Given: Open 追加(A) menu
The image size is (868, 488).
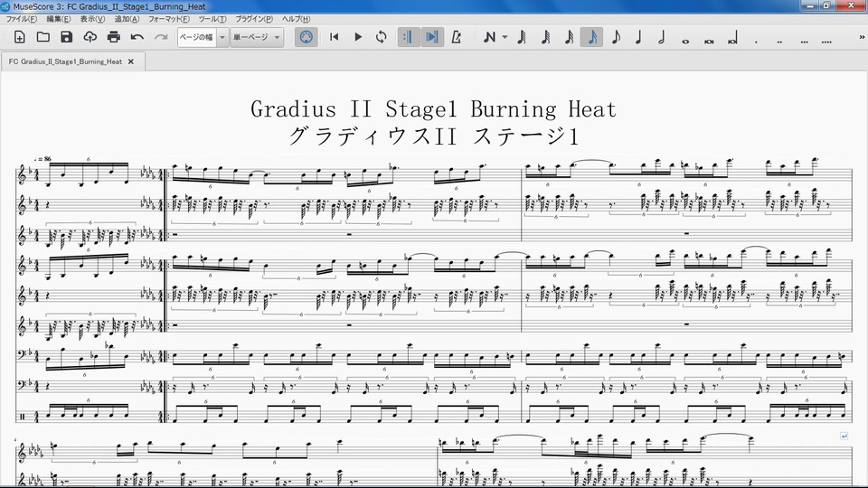Looking at the screenshot, I should (127, 19).
